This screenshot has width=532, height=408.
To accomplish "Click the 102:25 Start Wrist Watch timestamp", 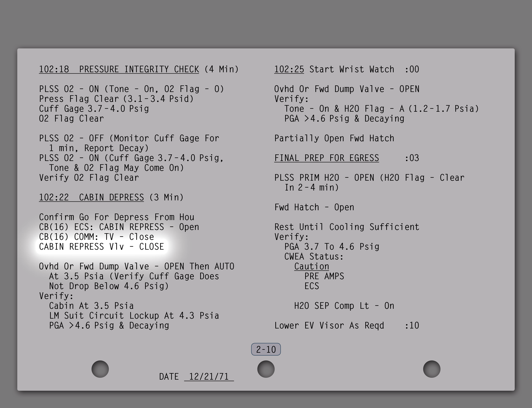I will (x=289, y=69).
